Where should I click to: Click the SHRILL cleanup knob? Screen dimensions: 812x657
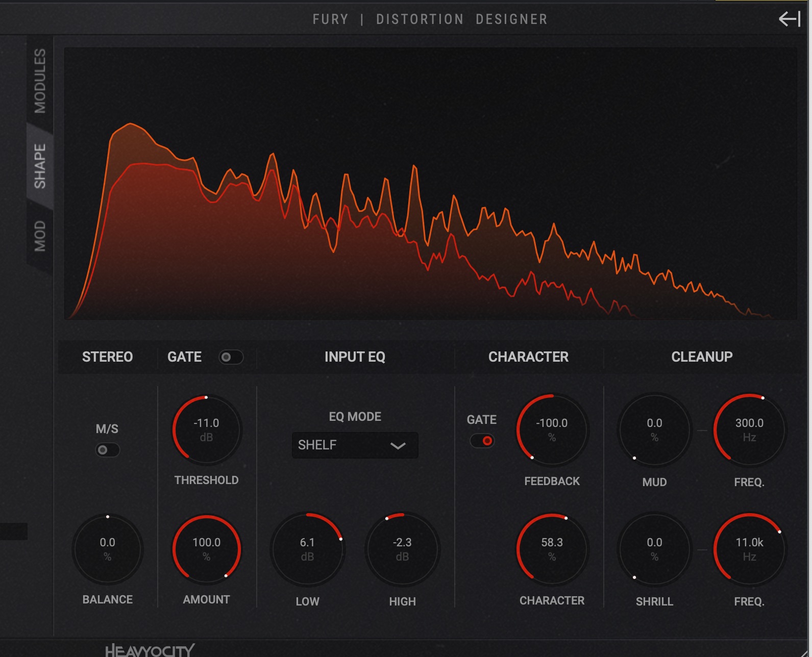point(654,549)
